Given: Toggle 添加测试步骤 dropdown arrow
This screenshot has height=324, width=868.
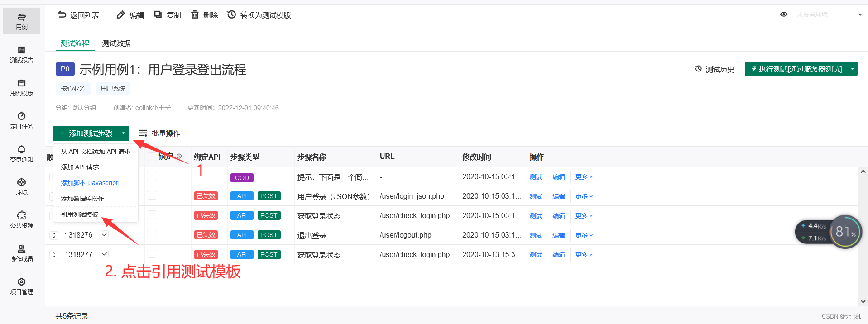Looking at the screenshot, I should pyautogui.click(x=123, y=133).
